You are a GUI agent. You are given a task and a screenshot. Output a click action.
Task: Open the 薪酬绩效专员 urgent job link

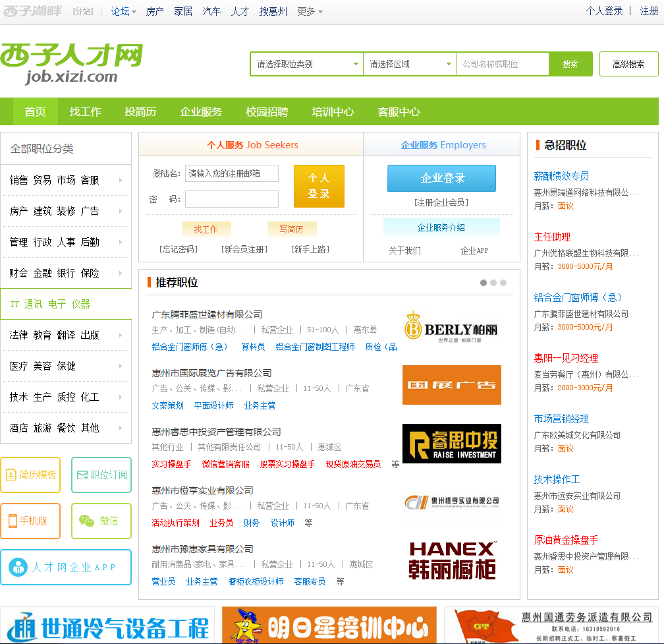(561, 176)
